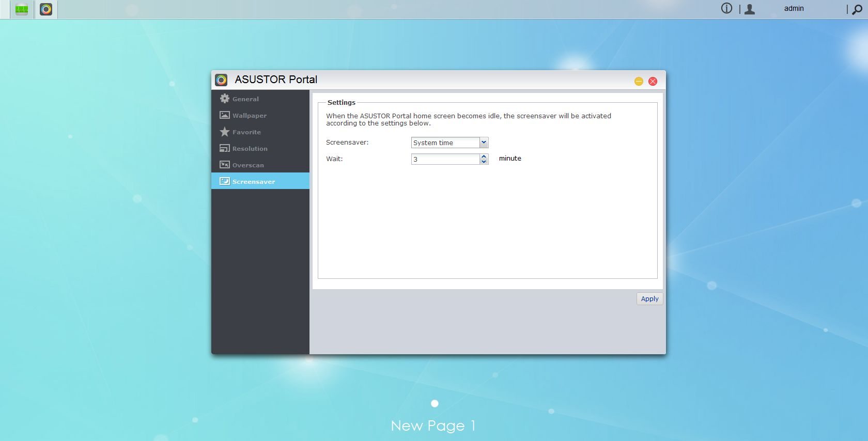Click the Resolution icon in the sidebar
The image size is (868, 441).
pyautogui.click(x=225, y=148)
